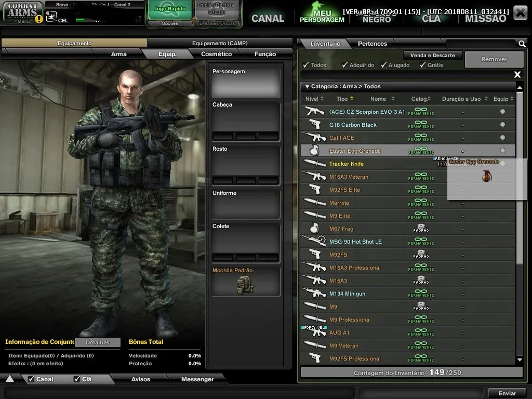Select the Easter Egg Grenade icon
The image size is (532, 399).
314,150
